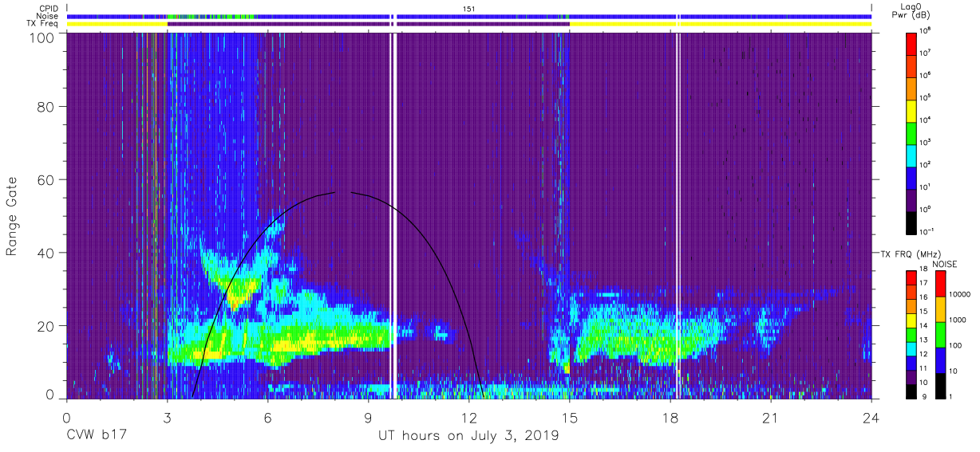Click y-axis tick label '40'
The height and width of the screenshot is (452, 980).
45,253
